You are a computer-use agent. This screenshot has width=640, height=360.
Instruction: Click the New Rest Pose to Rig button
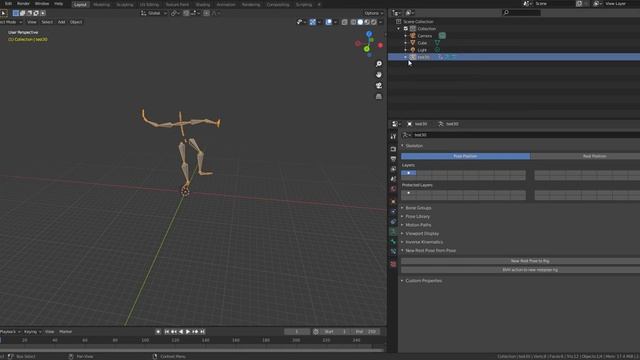[521, 261]
